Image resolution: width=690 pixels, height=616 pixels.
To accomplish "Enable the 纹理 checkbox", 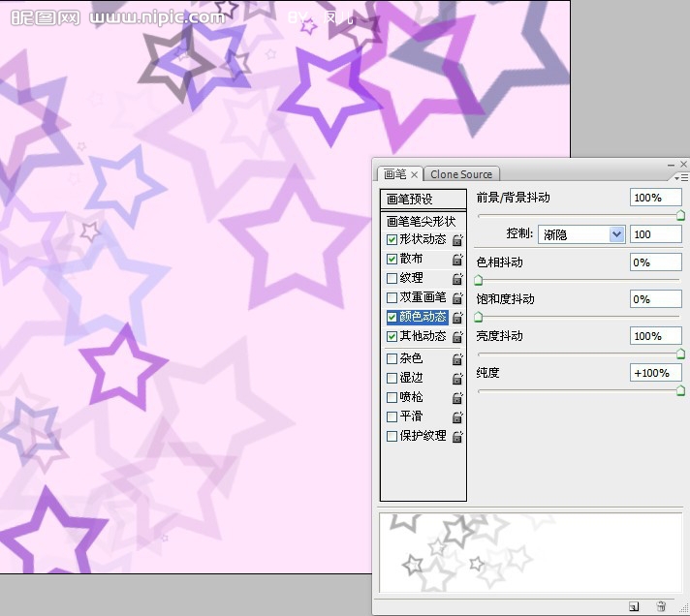I will pyautogui.click(x=392, y=278).
